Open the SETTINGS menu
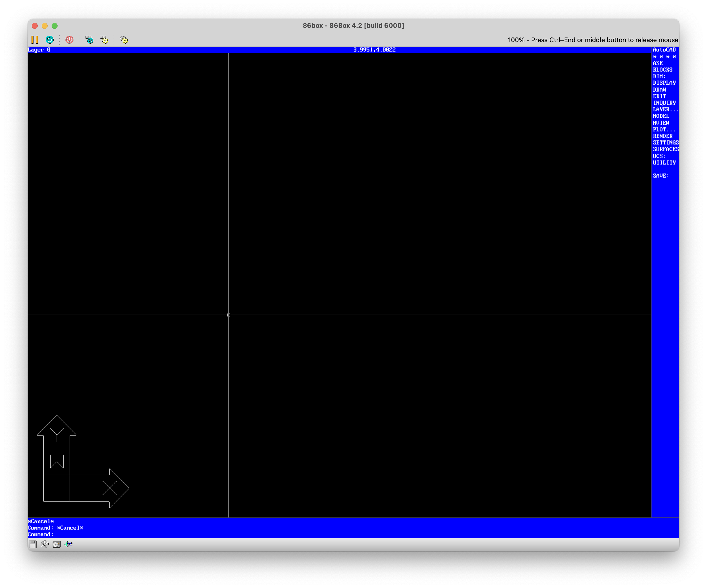707x588 pixels. click(666, 143)
